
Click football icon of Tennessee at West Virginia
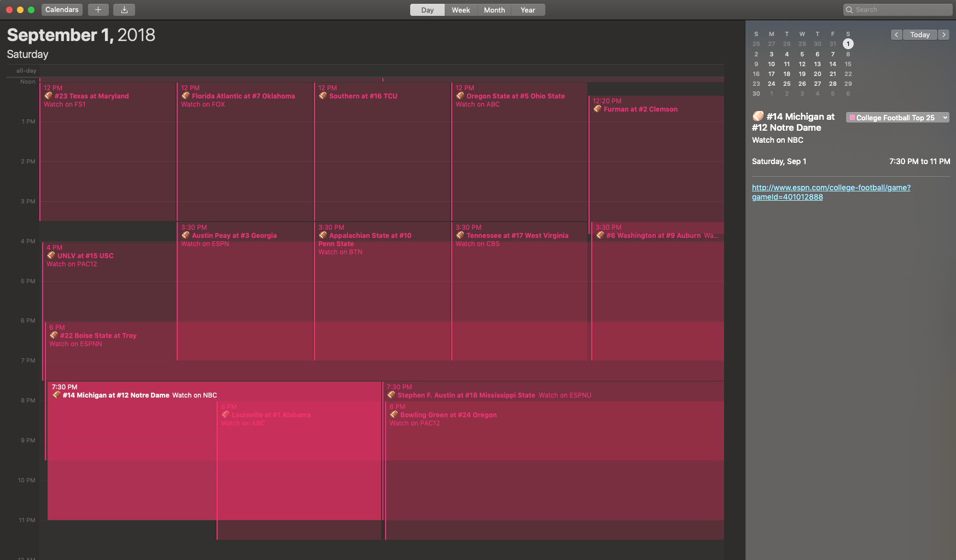(460, 235)
